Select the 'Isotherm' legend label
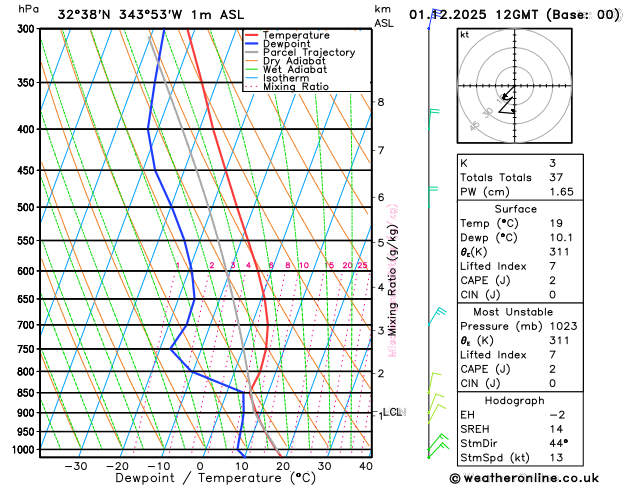The image size is (629, 486). 286,78
